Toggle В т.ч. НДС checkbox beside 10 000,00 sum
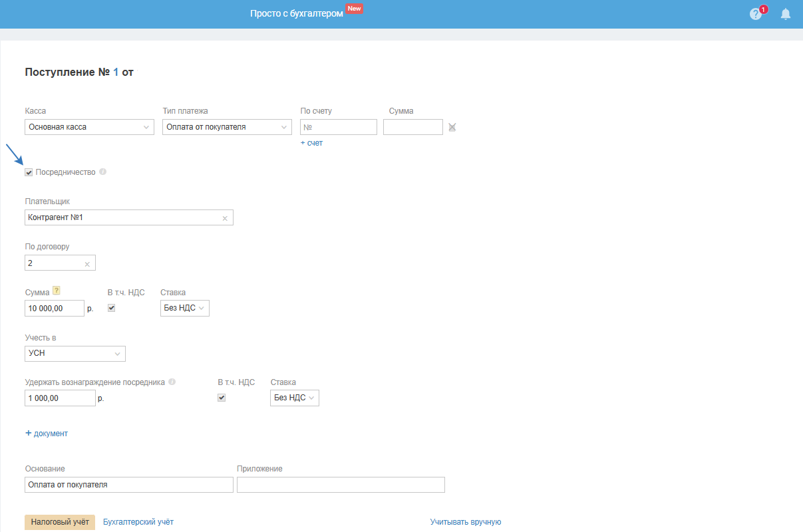Screen dimensions: 803x532 pos(111,308)
